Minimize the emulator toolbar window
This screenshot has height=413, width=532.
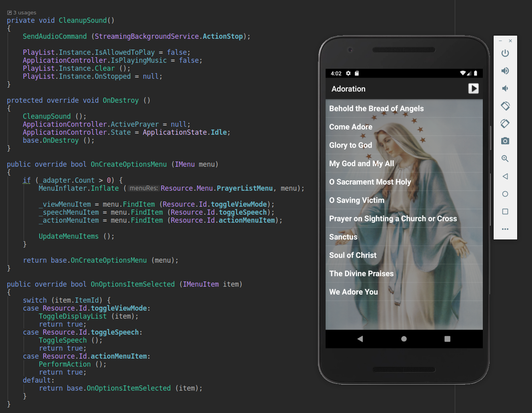point(500,41)
